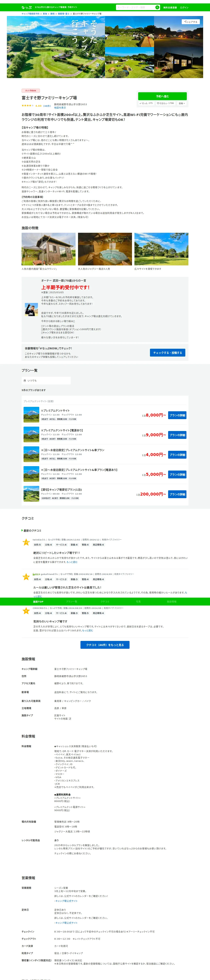The height and width of the screenshot is (980, 210).
Task: Go to 静岡 breadcrumb
Action: click(53, 14)
